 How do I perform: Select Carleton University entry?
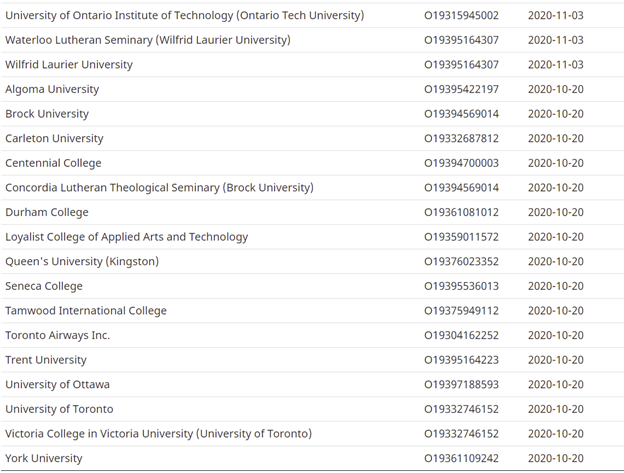(x=54, y=138)
